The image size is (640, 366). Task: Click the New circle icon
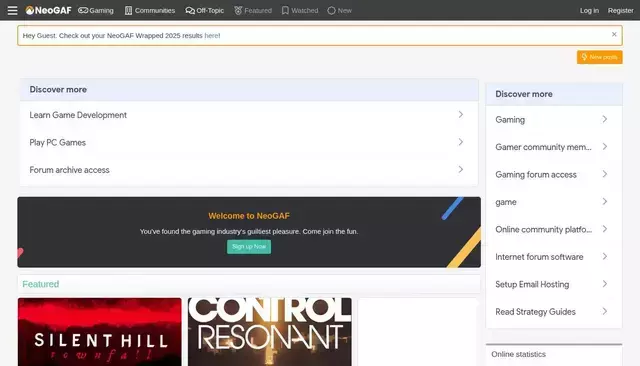click(x=331, y=10)
